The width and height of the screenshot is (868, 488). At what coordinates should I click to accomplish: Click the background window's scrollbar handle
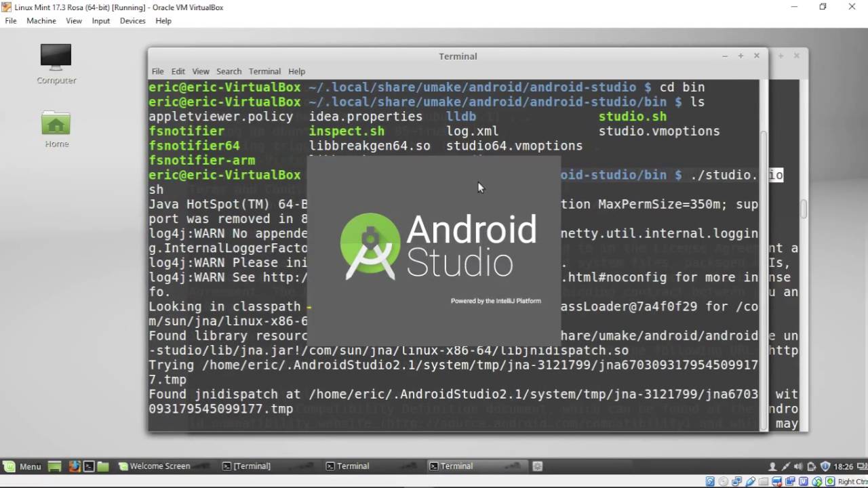coord(804,209)
